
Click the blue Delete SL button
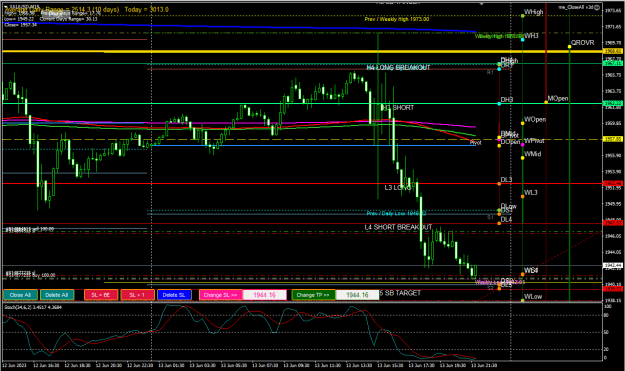click(x=174, y=295)
